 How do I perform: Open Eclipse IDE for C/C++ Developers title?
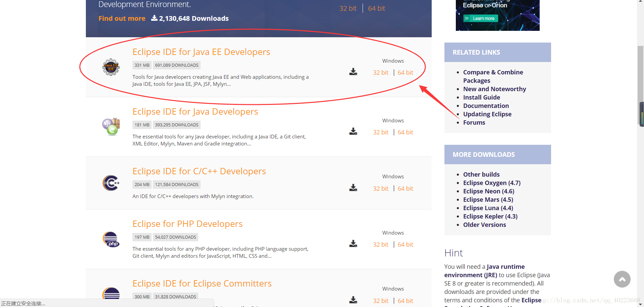tap(199, 171)
